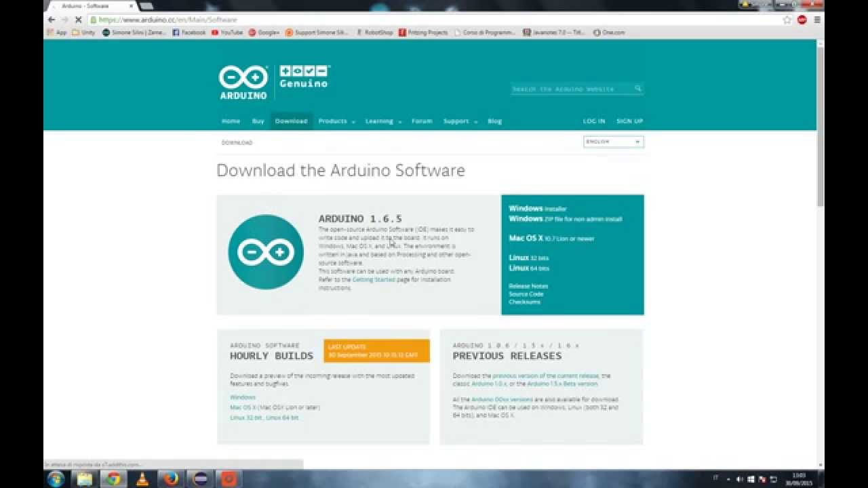
Task: Click the Arduino logo in header
Action: tap(243, 83)
